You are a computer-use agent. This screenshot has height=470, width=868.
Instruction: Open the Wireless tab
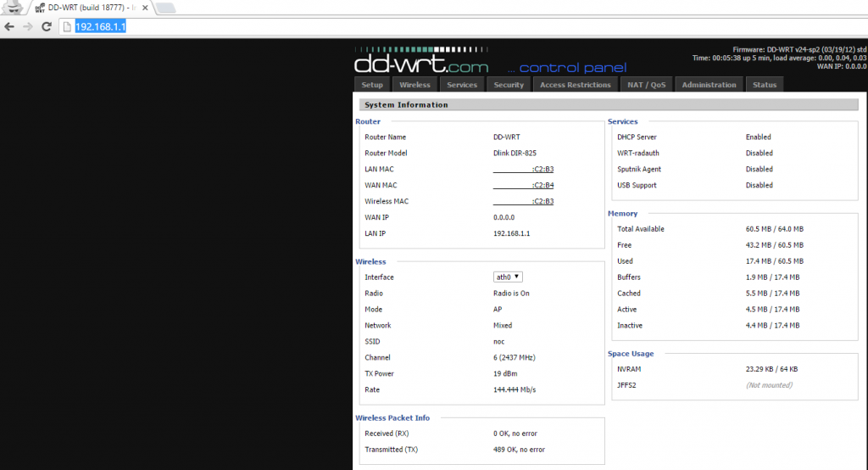pos(415,85)
